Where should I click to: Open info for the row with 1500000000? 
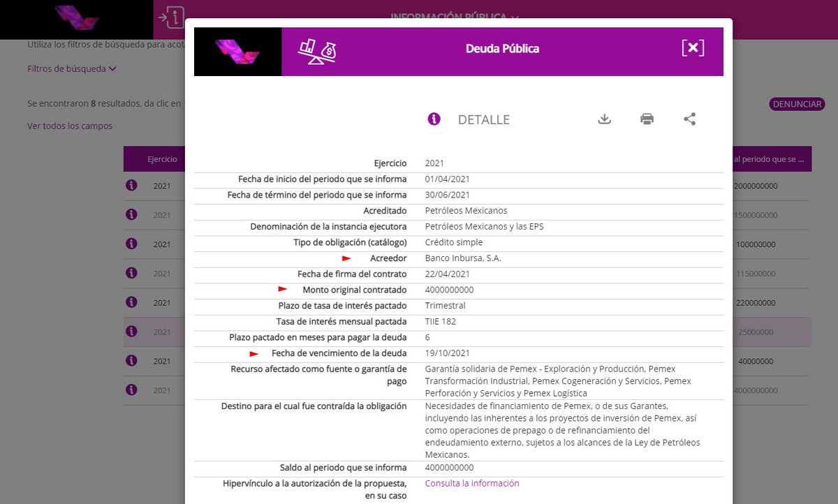131,214
